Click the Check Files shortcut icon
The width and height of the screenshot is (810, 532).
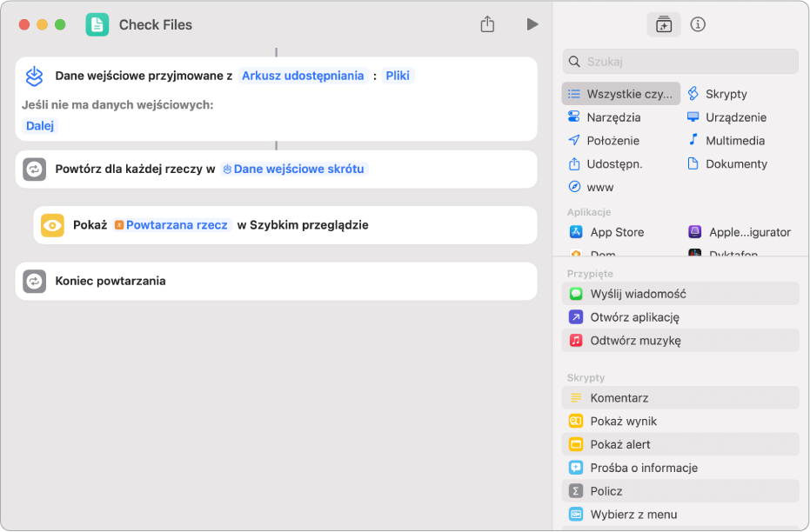pyautogui.click(x=97, y=24)
